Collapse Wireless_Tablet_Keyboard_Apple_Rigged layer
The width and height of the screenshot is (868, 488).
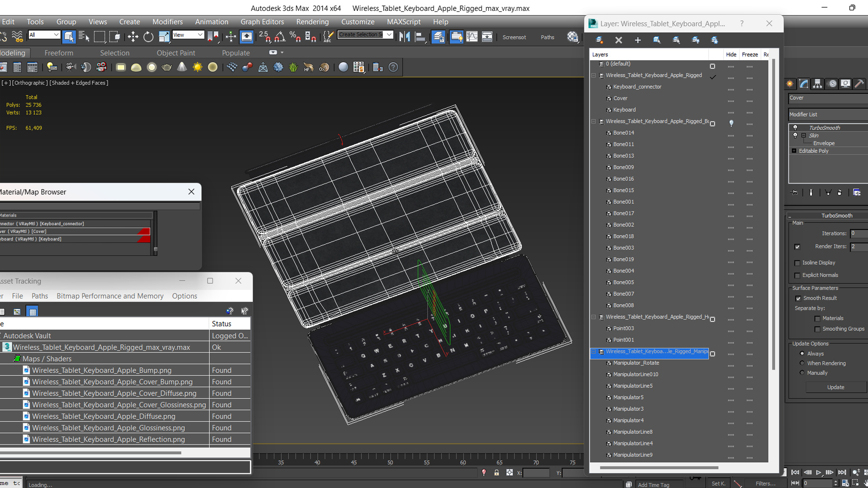tap(594, 75)
